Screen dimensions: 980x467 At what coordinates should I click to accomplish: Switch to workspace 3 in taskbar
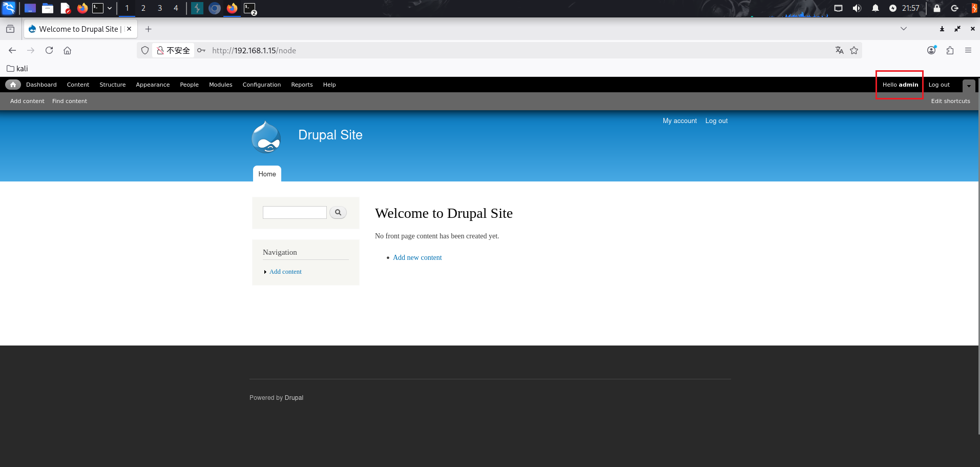coord(160,8)
